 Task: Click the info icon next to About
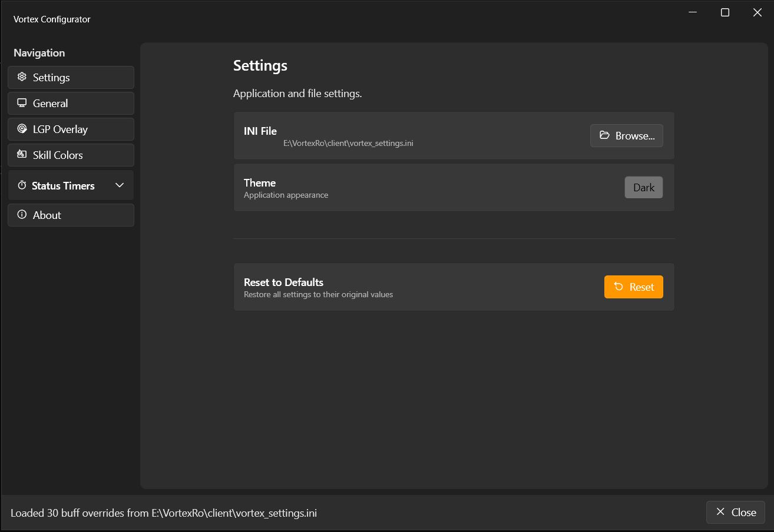pyautogui.click(x=22, y=215)
